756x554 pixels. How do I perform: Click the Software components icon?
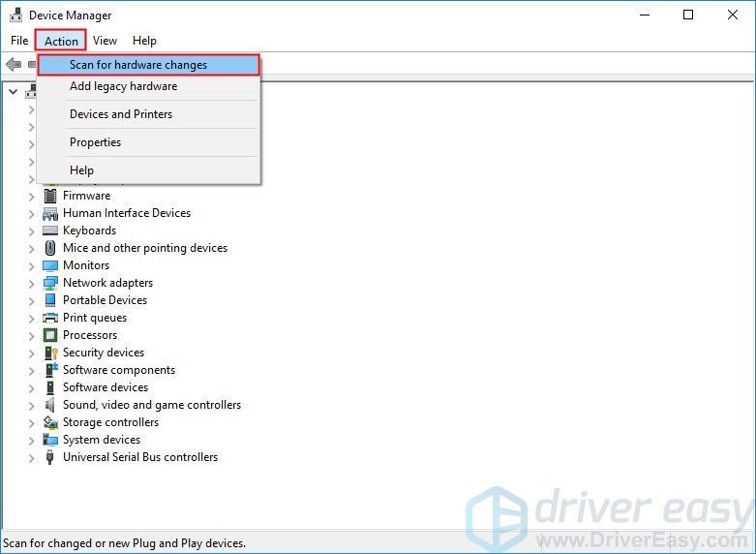coord(50,370)
